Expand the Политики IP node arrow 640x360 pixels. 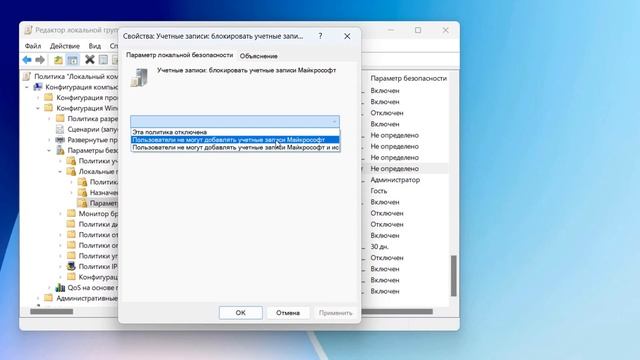pos(60,266)
